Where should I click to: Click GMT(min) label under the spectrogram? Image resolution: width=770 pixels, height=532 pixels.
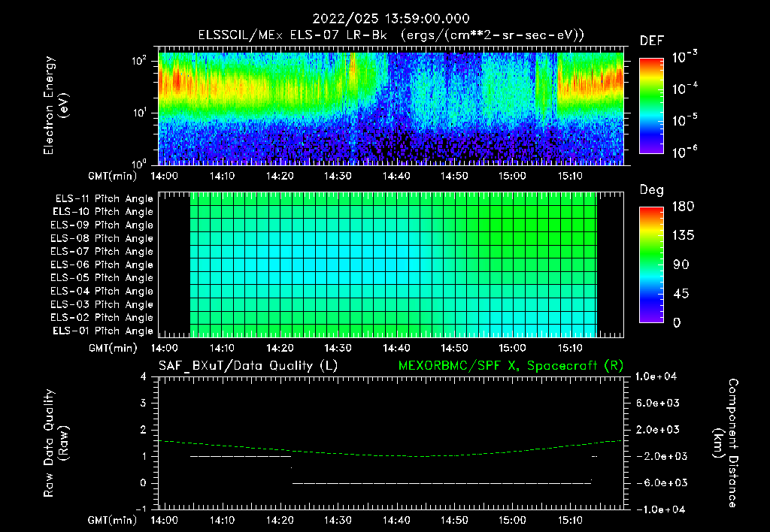click(113, 176)
